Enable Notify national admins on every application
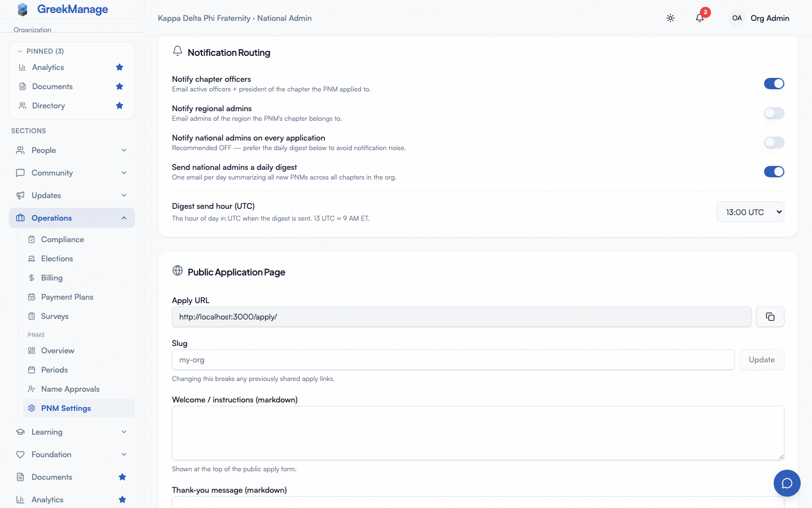The height and width of the screenshot is (508, 812). point(774,142)
